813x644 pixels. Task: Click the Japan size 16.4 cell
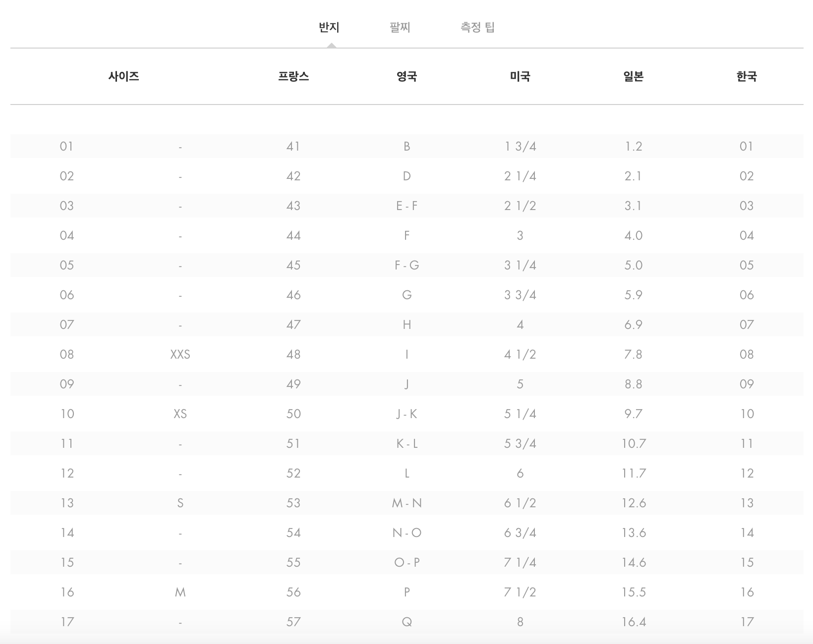coord(634,622)
